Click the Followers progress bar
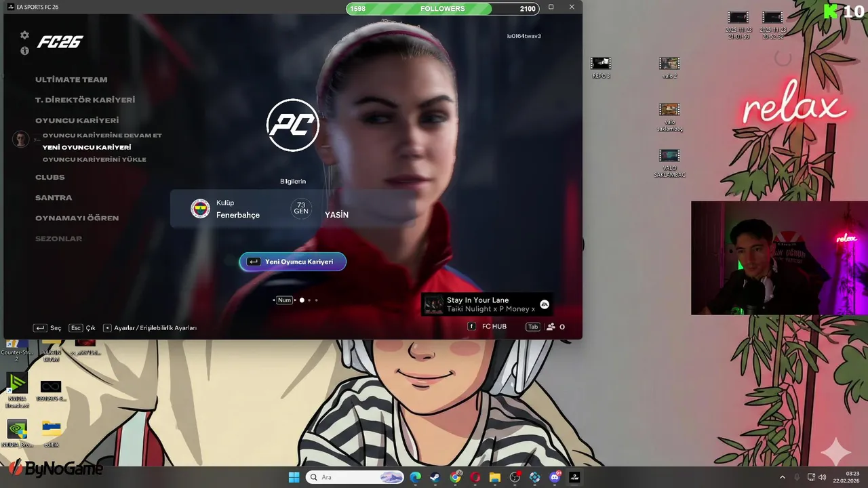This screenshot has width=868, height=488. [x=443, y=9]
